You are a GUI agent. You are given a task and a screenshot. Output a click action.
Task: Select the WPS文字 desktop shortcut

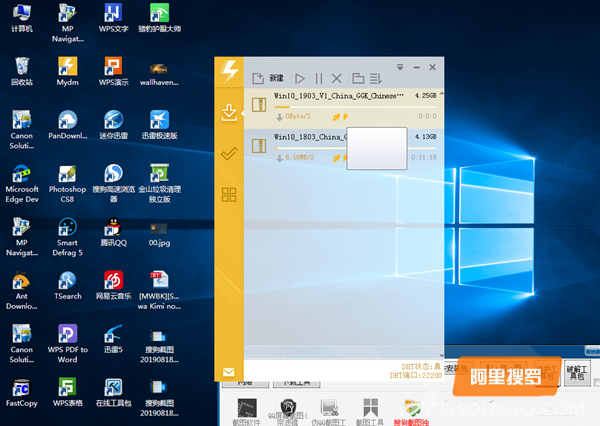point(113,18)
